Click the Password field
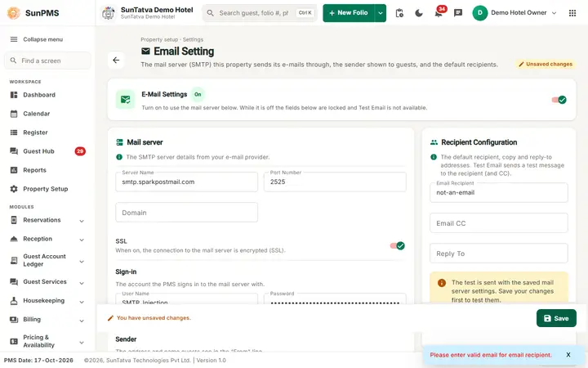This screenshot has height=368, width=588. pyautogui.click(x=335, y=299)
